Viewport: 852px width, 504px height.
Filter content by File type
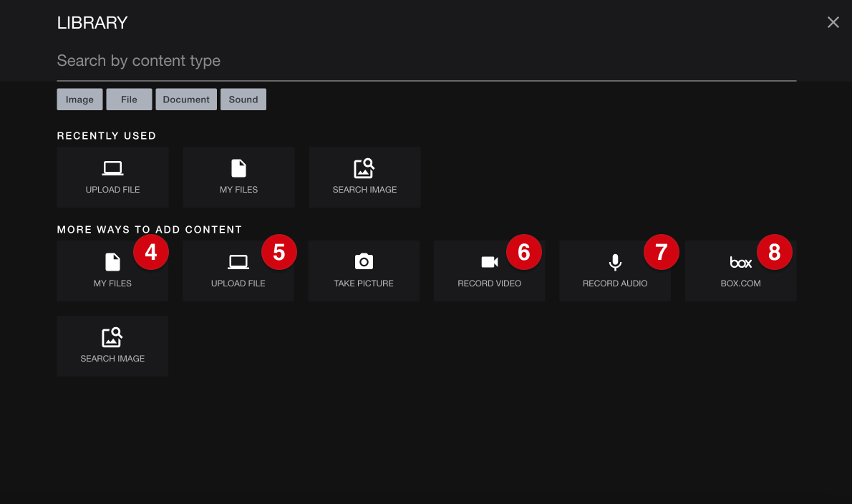[x=129, y=100]
